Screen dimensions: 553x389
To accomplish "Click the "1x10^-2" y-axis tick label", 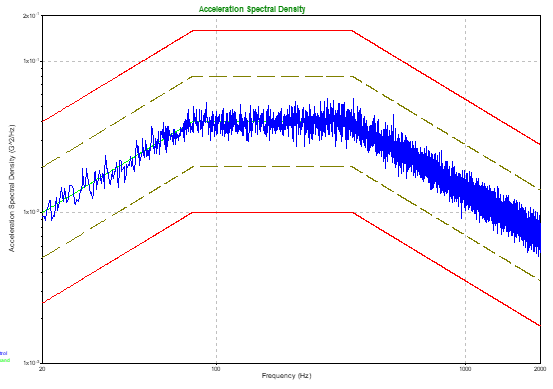I will click(x=31, y=212).
